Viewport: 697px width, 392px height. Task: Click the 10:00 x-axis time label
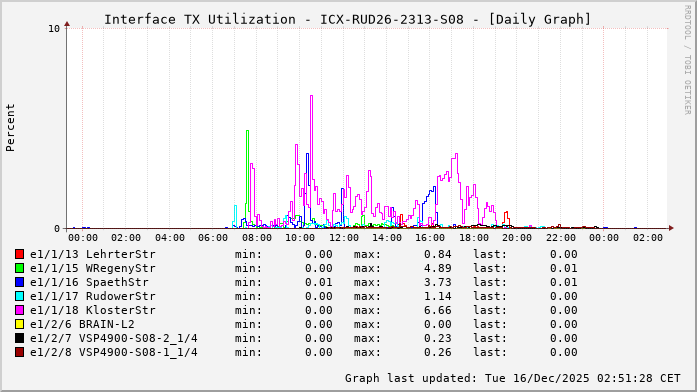[x=300, y=238]
